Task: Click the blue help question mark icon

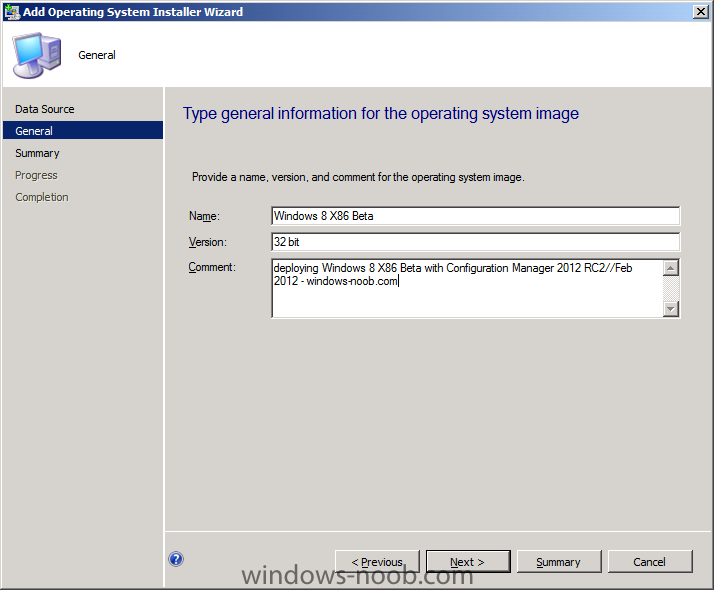Action: pos(176,559)
